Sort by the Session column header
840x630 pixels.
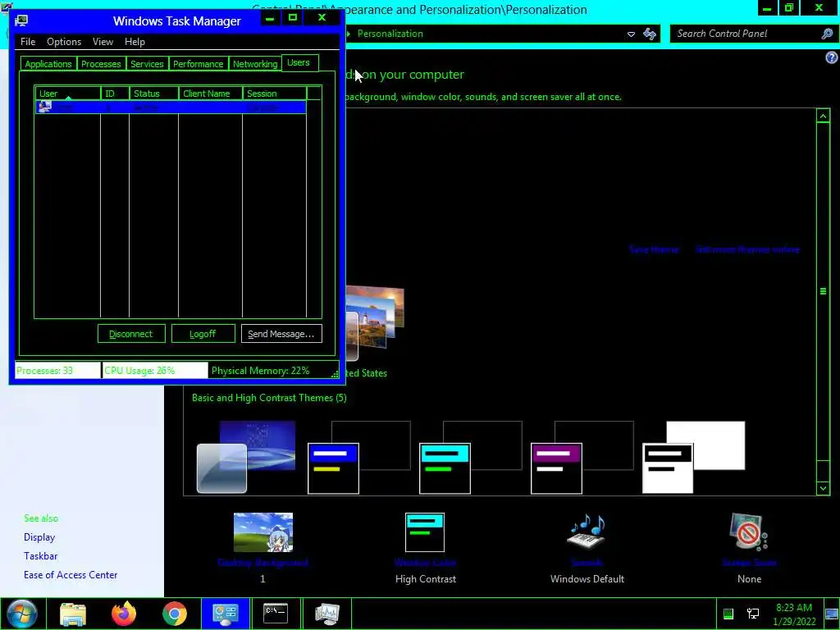pyautogui.click(x=275, y=94)
